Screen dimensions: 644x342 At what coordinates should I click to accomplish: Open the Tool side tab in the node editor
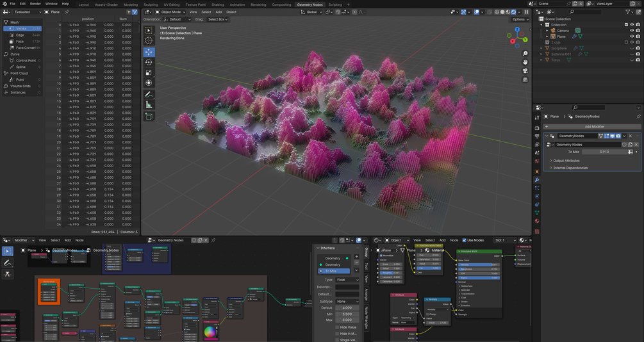[x=367, y=267]
